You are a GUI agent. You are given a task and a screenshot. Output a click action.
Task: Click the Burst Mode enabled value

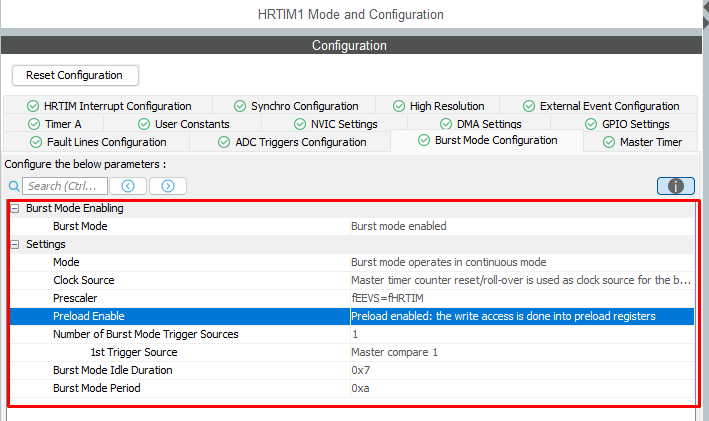(398, 226)
